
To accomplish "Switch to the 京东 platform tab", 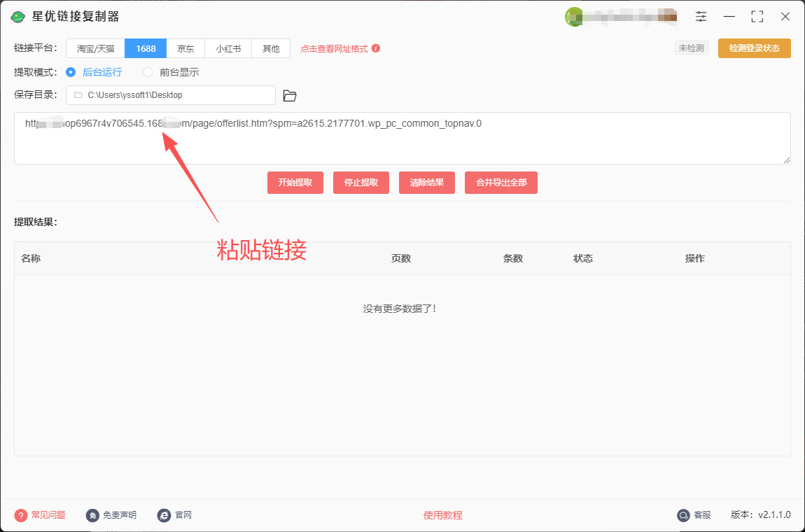I will 185,49.
